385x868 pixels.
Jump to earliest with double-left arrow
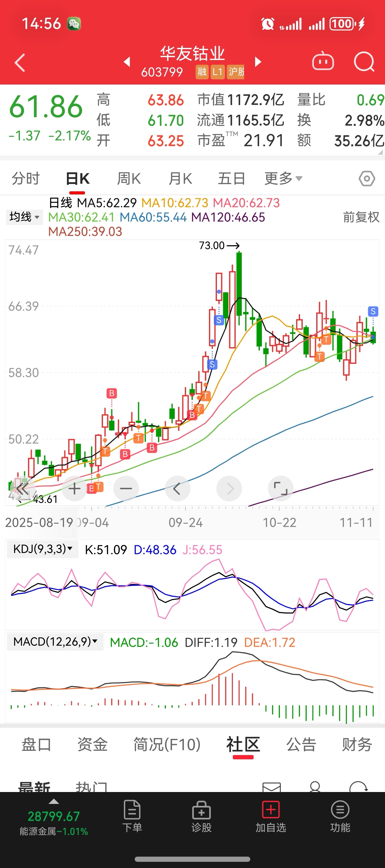22,488
